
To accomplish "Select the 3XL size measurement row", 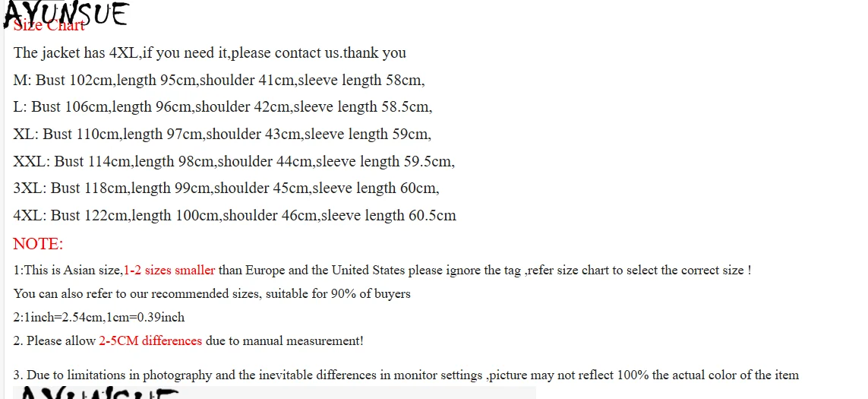I will [226, 188].
